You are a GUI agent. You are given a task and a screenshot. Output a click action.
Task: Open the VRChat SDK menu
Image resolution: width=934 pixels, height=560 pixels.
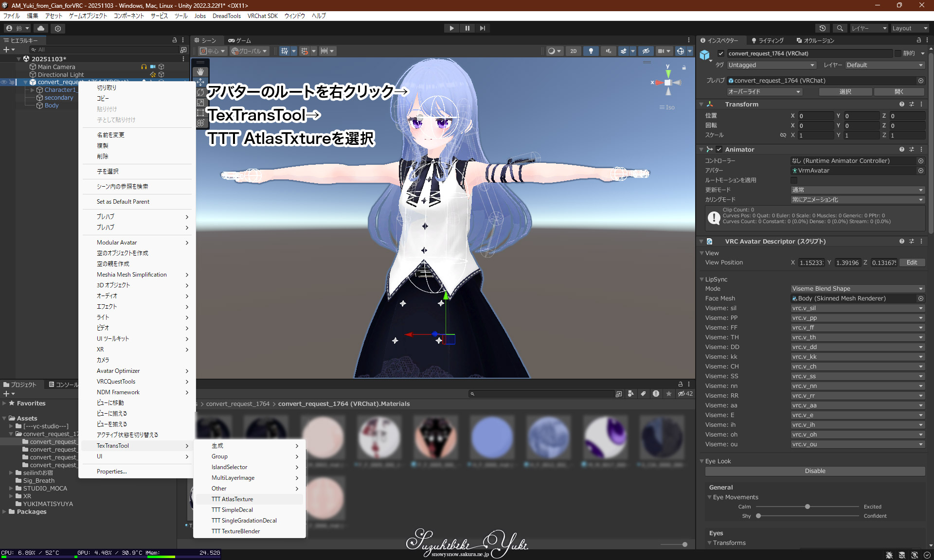(262, 16)
